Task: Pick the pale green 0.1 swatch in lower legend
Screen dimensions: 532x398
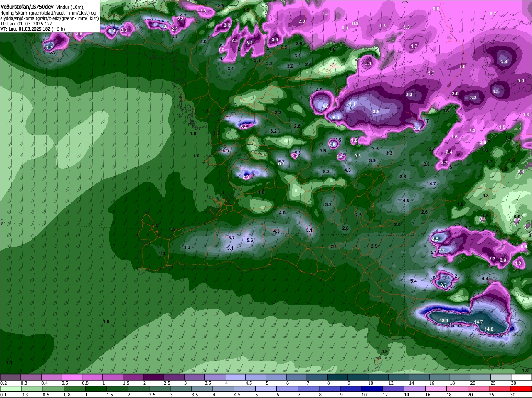Action: click(x=10, y=388)
